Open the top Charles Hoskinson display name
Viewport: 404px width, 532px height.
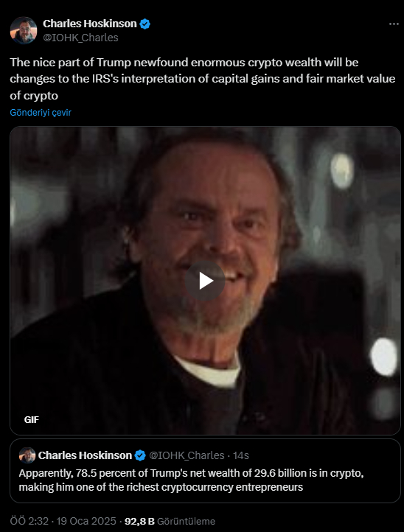(90, 24)
